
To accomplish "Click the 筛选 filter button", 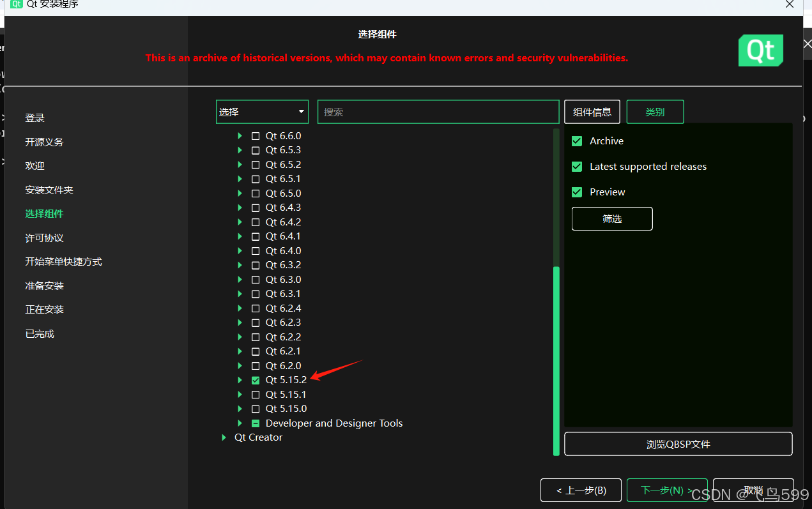I will coord(612,218).
